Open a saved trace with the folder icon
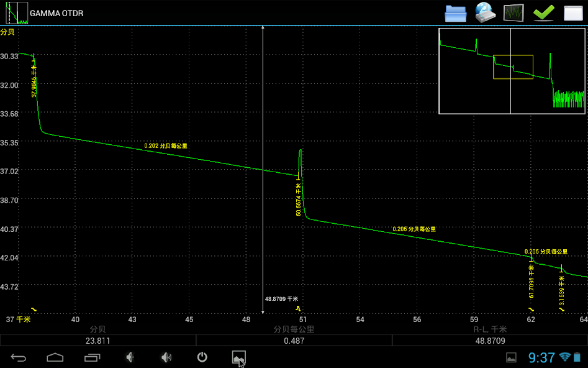Viewport: 588px width, 368px height. pos(455,12)
